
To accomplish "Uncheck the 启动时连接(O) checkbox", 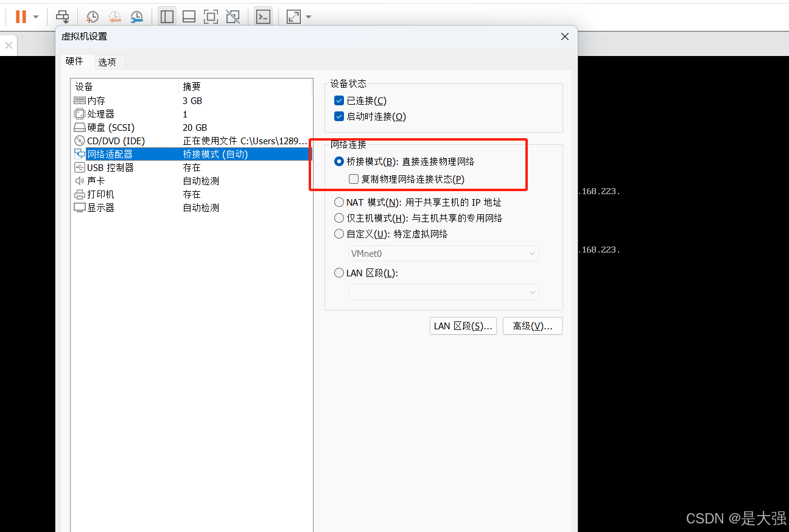I will tap(339, 116).
